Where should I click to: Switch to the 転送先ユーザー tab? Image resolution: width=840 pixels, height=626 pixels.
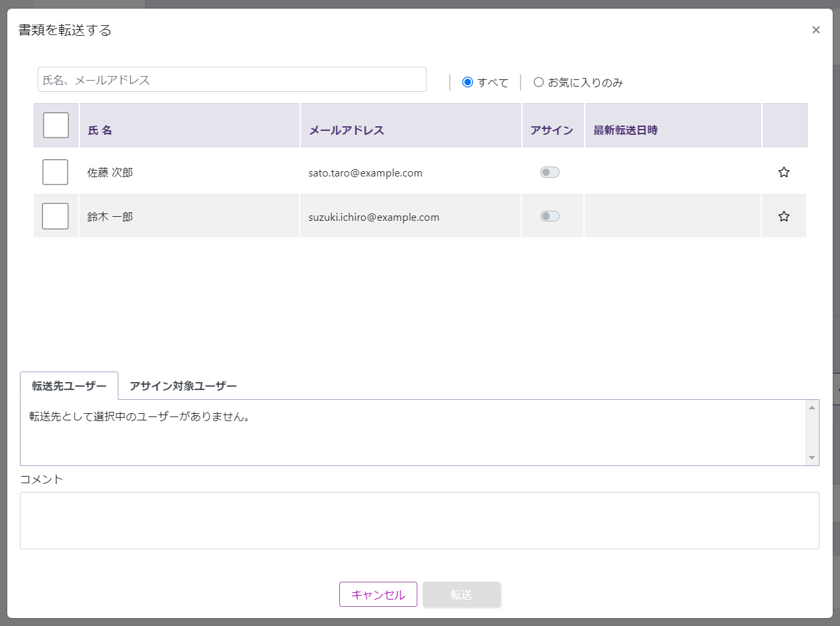click(69, 386)
